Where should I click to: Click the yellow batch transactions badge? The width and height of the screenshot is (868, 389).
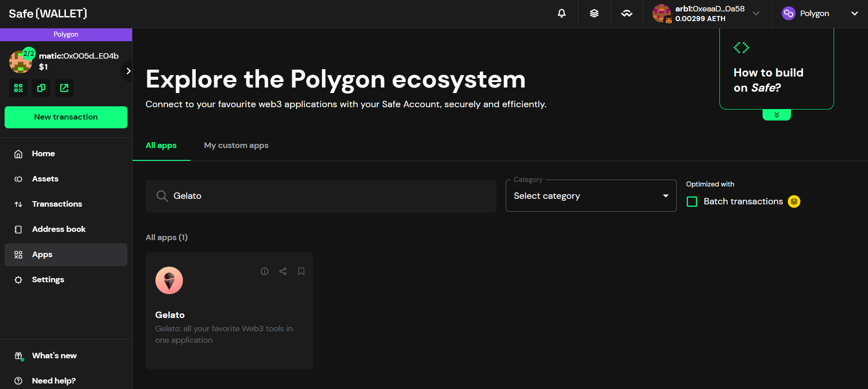tap(794, 202)
